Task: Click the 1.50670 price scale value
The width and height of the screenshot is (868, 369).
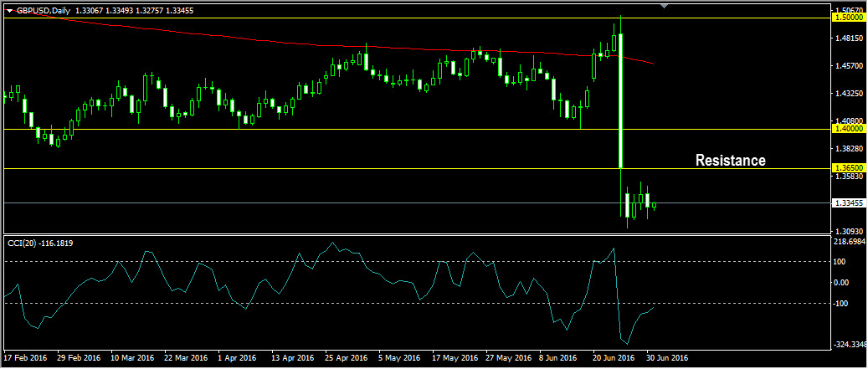Action: [850, 10]
